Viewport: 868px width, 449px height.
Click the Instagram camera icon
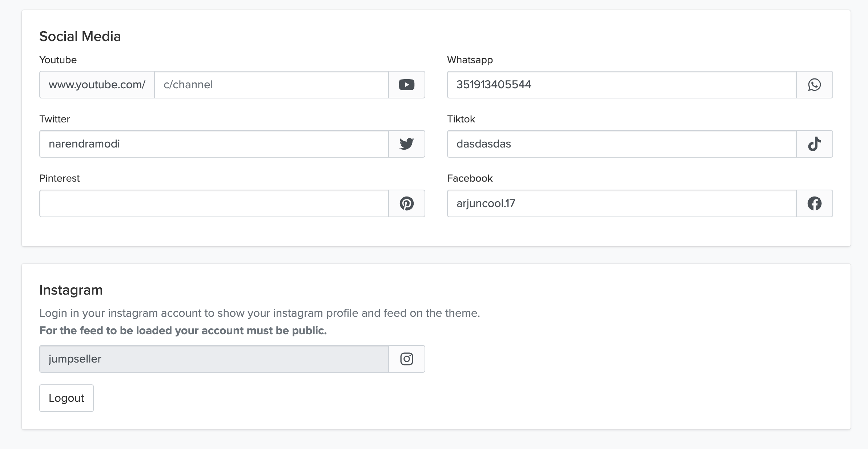coord(406,359)
